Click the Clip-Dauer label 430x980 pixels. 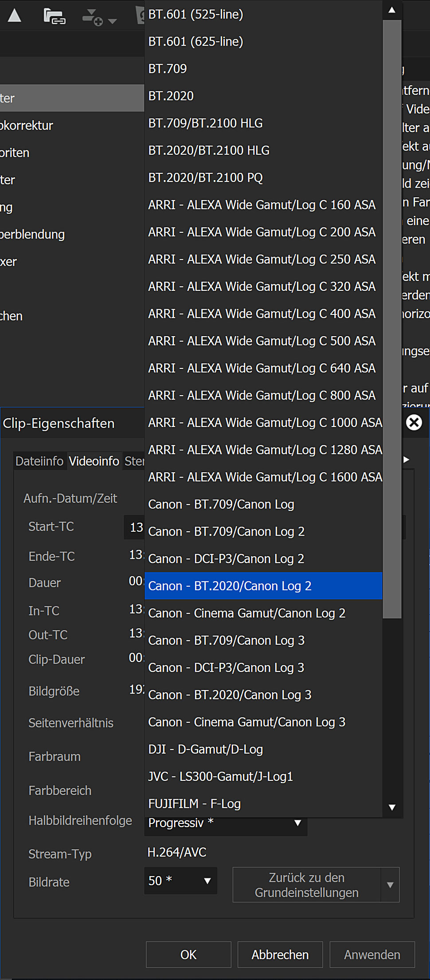point(56,659)
